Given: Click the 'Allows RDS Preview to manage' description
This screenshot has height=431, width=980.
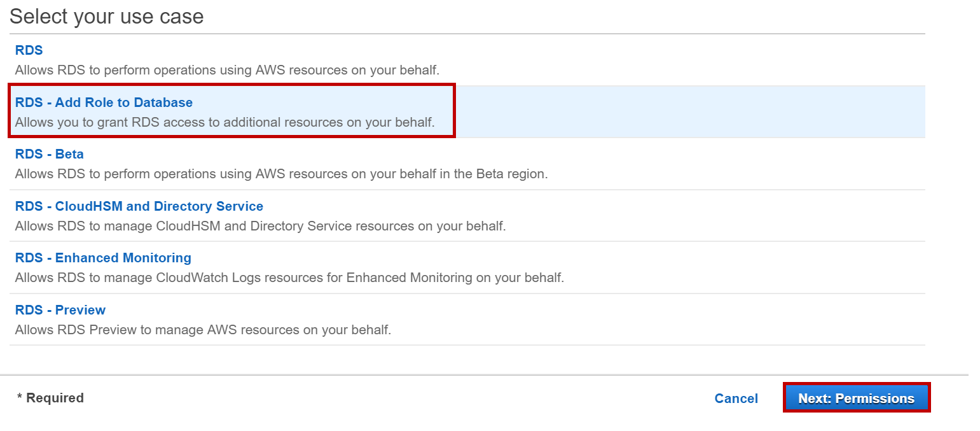Looking at the screenshot, I should 203,330.
